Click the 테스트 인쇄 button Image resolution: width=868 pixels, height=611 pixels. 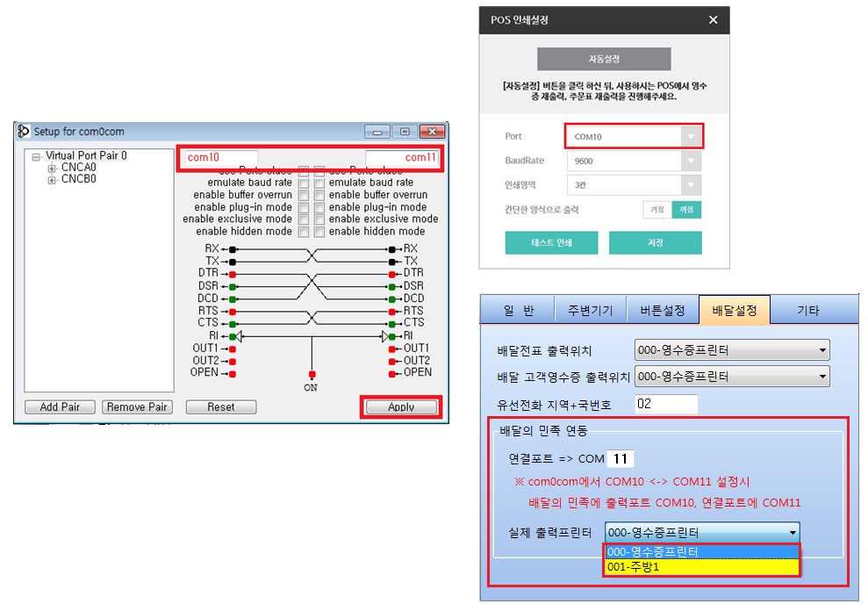point(551,243)
